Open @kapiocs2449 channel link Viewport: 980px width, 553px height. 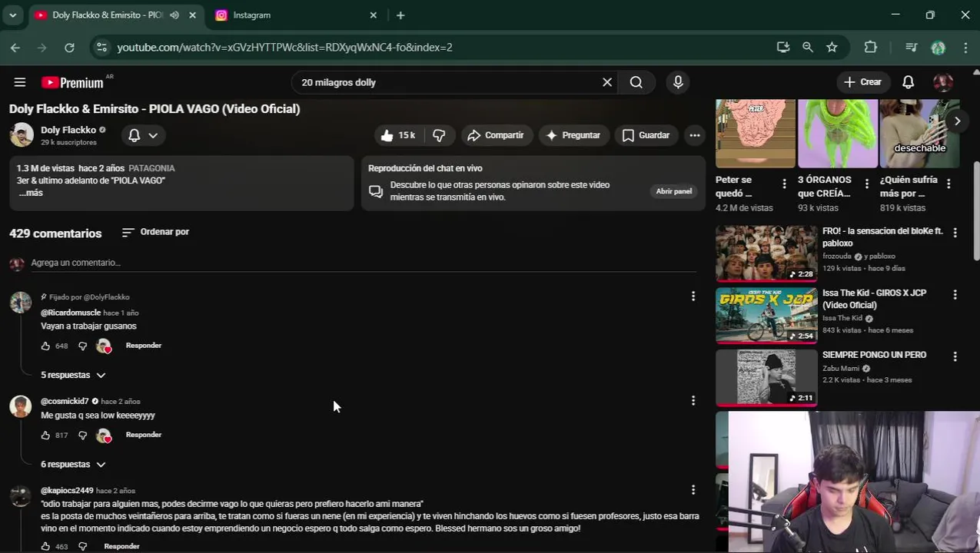67,490
